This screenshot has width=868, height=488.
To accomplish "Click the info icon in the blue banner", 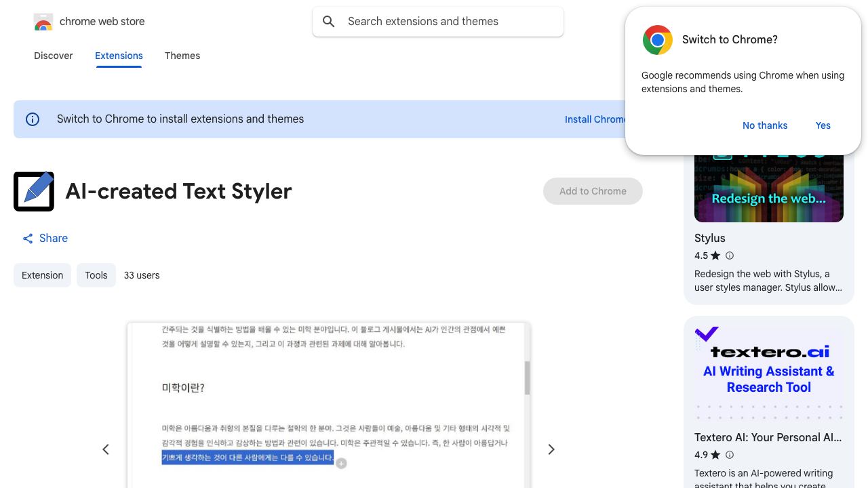I will pos(33,119).
